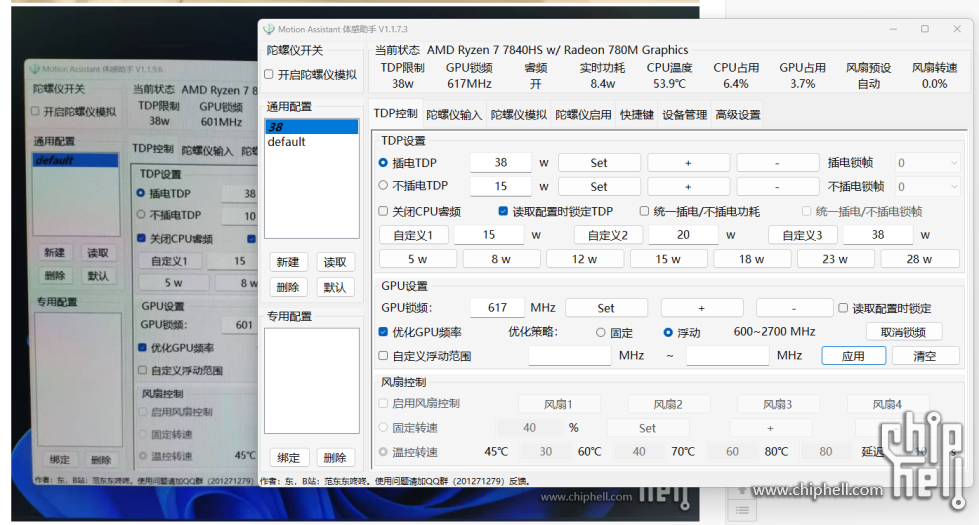The width and height of the screenshot is (979, 525).
Task: Select the 不插电TDP radio in front window
Action: click(383, 185)
